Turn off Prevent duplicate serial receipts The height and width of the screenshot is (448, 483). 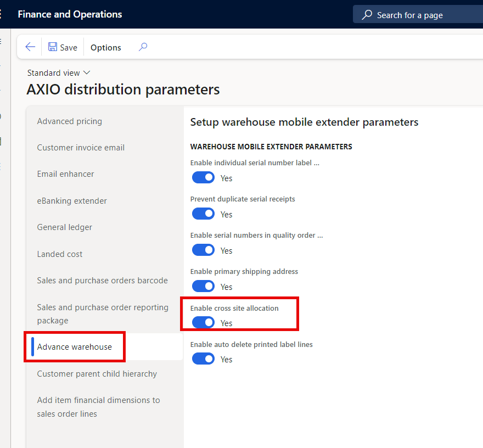click(x=203, y=214)
